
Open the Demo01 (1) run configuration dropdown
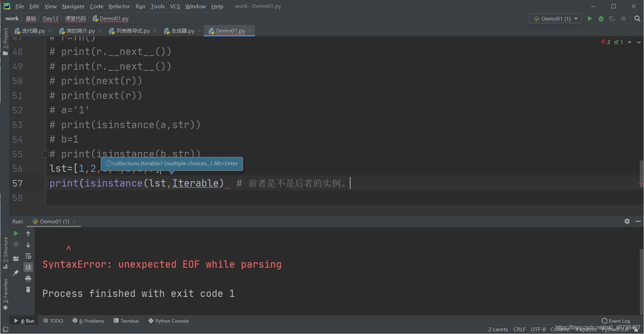point(555,19)
